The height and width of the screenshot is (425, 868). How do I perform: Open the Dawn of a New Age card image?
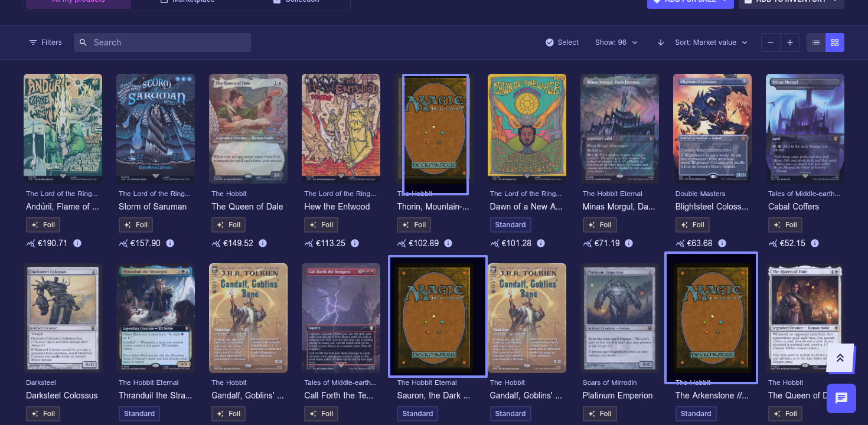tap(527, 129)
